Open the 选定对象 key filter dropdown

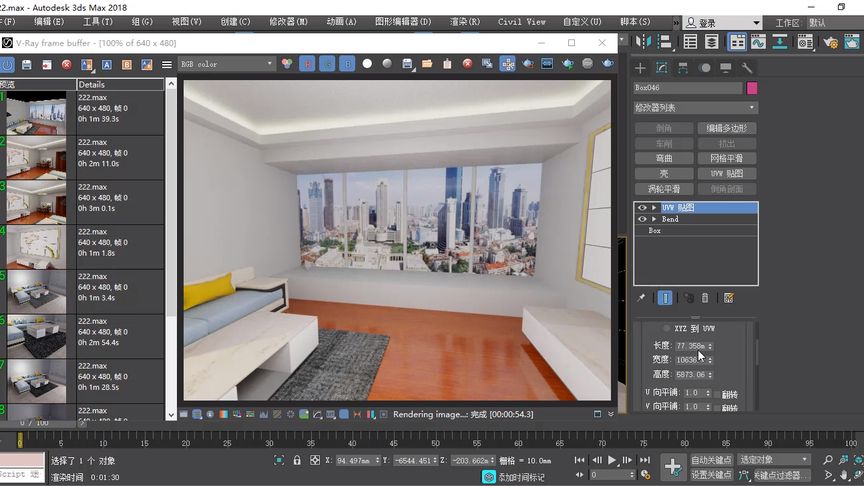click(774, 460)
